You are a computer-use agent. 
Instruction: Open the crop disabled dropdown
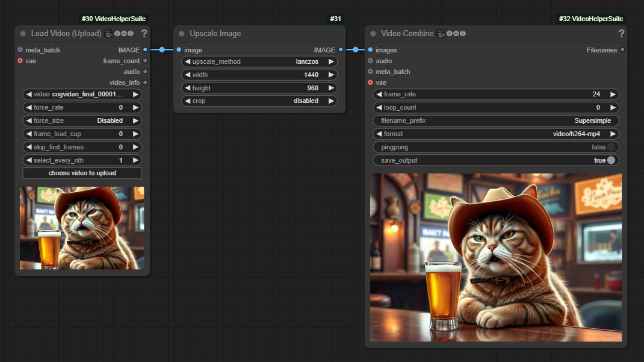click(259, 101)
